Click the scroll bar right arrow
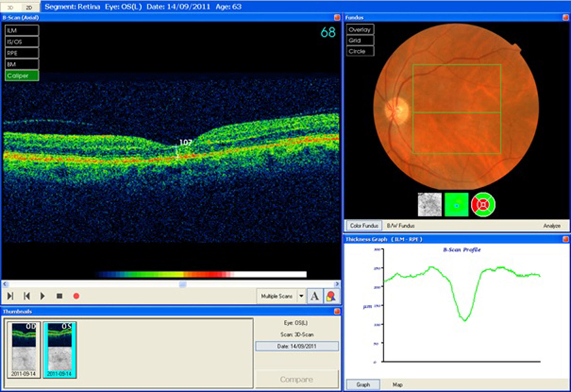This screenshot has height=392, width=571. click(x=337, y=284)
